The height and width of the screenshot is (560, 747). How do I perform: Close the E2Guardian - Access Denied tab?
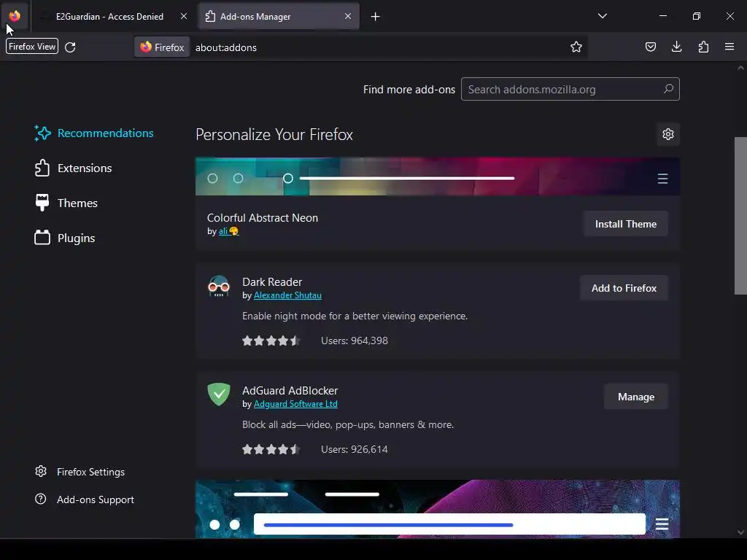coord(183,16)
